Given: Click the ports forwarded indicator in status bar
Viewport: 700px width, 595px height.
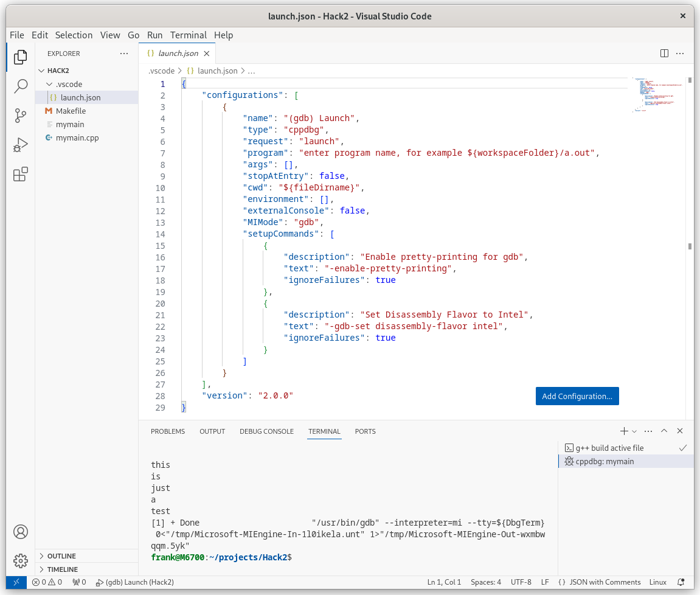Looking at the screenshot, I should point(79,582).
